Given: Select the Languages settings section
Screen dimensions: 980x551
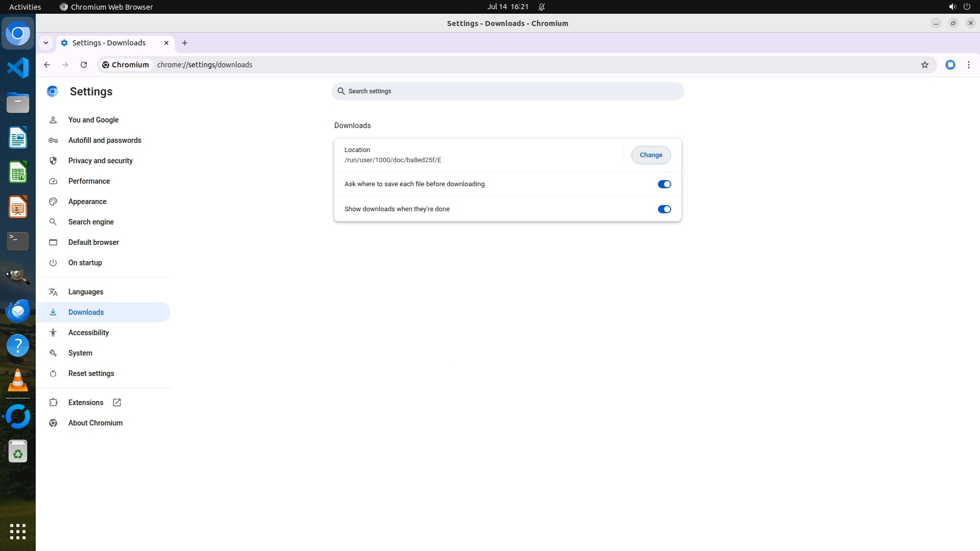Looking at the screenshot, I should pyautogui.click(x=86, y=292).
